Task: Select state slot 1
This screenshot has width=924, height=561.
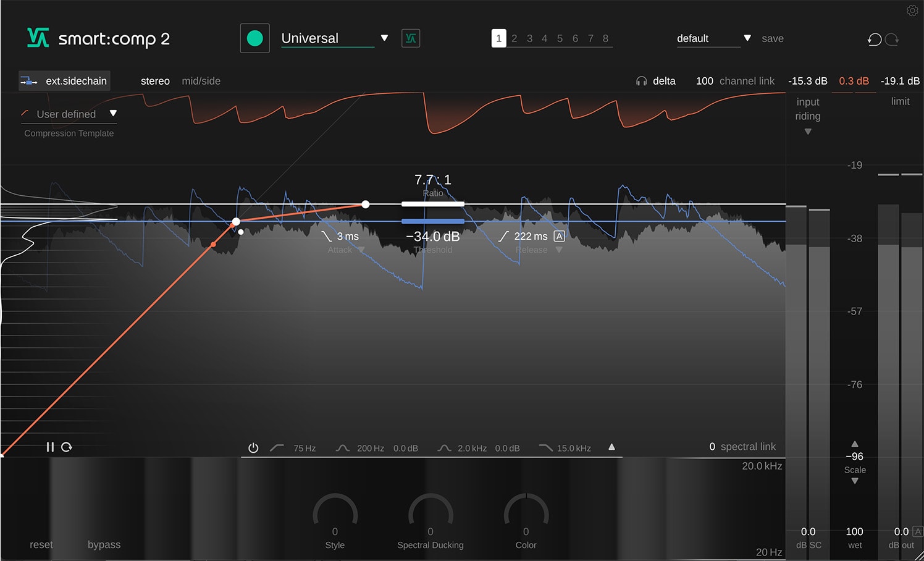Action: click(x=499, y=38)
